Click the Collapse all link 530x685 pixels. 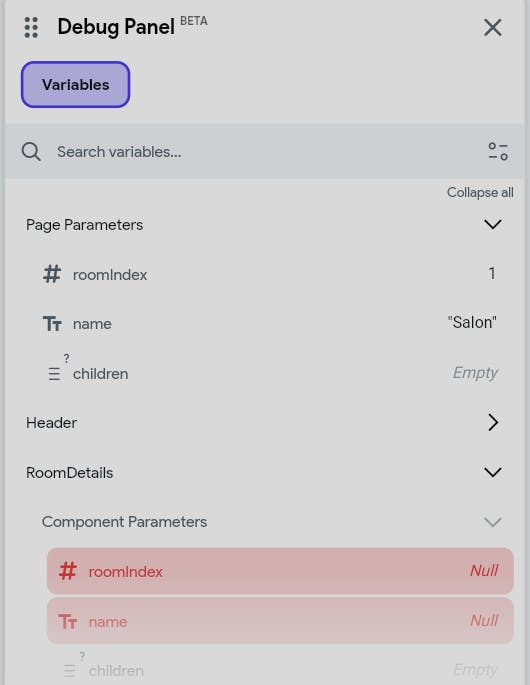[480, 192]
